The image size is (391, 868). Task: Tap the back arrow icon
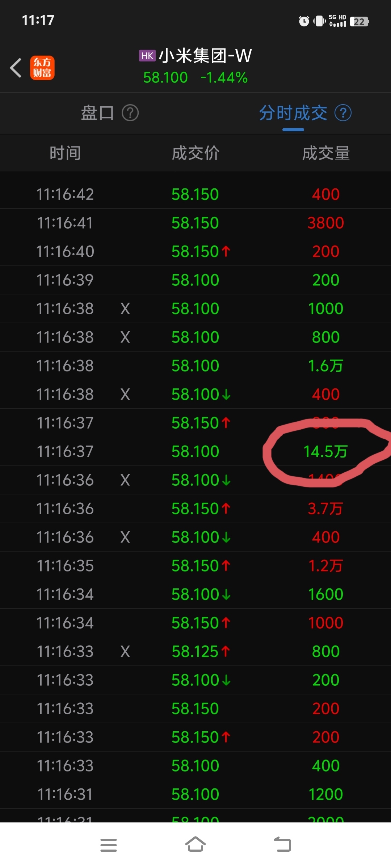point(16,68)
